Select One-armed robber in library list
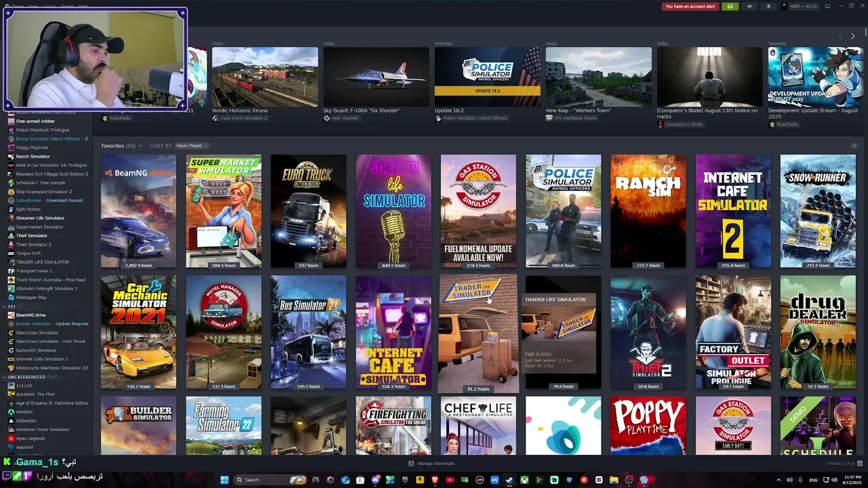The height and width of the screenshot is (488, 868). [35, 121]
